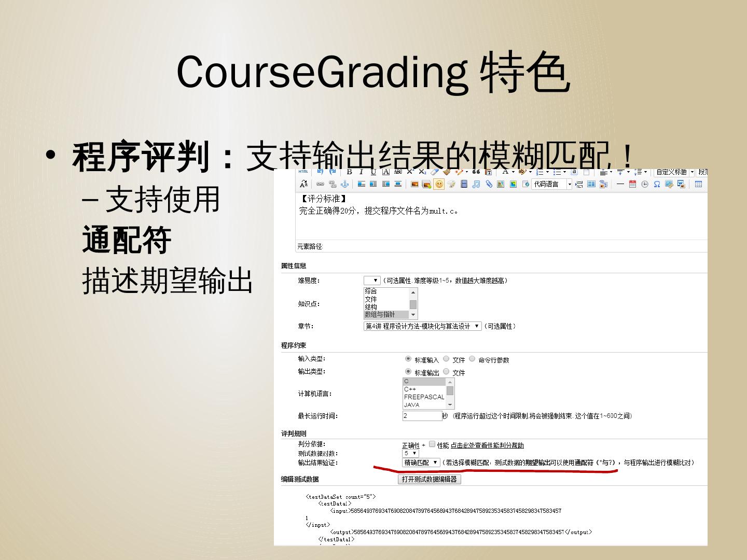Open the 测试数据对数 count dropdown
This screenshot has width=747, height=560.
click(410, 453)
